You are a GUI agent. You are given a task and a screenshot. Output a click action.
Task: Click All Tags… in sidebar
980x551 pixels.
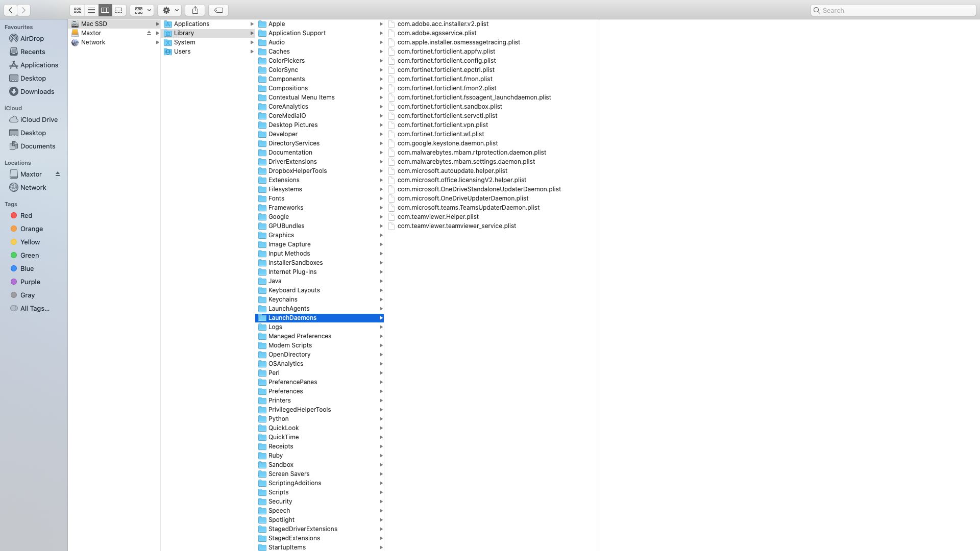coord(35,308)
